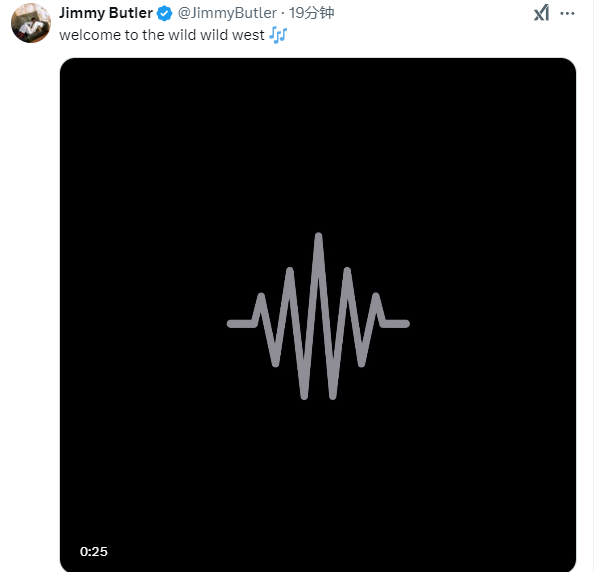596x572 pixels.
Task: Play the audio via the waveform icon
Action: pyautogui.click(x=318, y=316)
